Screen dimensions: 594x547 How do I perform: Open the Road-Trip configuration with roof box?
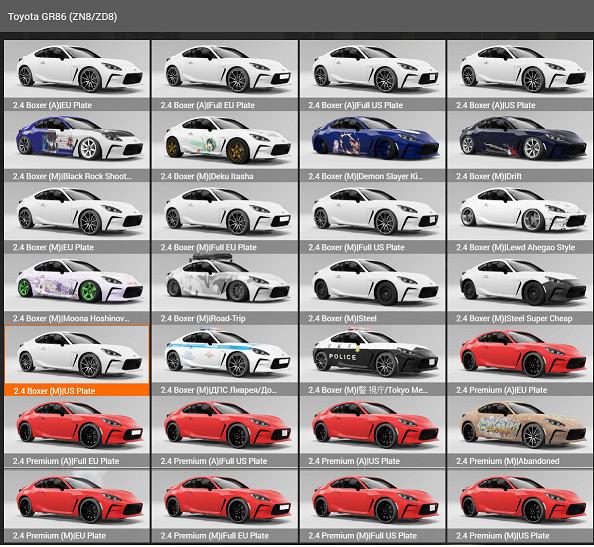point(225,289)
